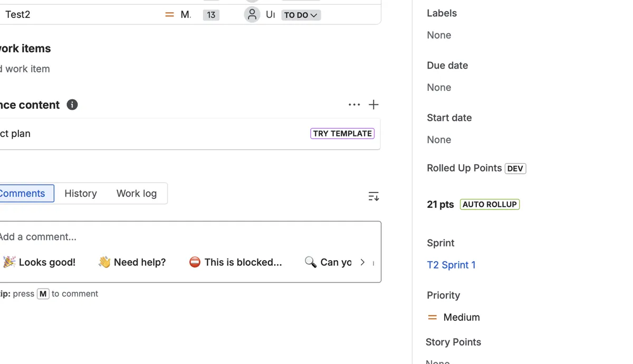Insert the 'Can yo' quick comment
Screen dimensions: 633x364
[x=328, y=262]
